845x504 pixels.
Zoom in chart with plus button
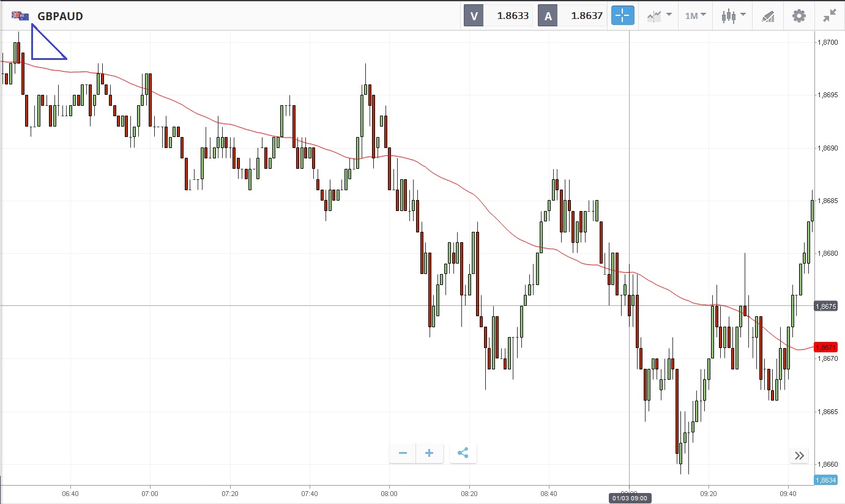pos(430,453)
